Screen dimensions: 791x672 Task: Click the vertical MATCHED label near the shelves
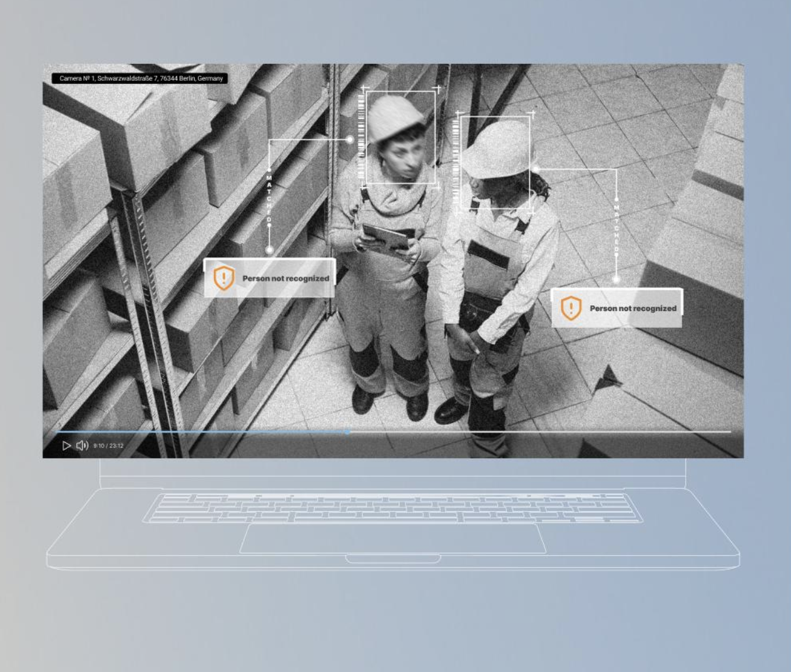(269, 199)
